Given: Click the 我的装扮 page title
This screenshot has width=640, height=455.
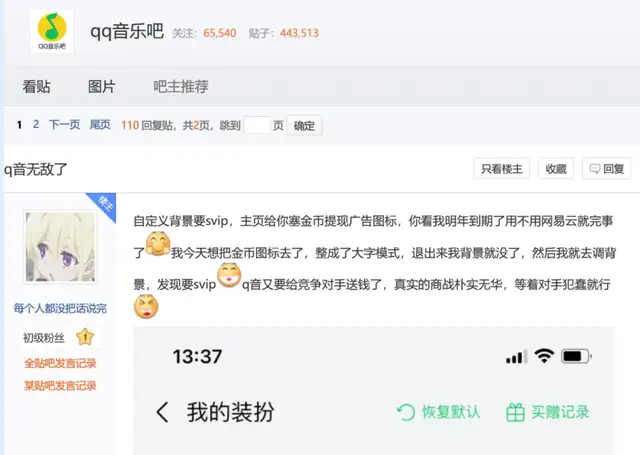Looking at the screenshot, I should pyautogui.click(x=231, y=412).
